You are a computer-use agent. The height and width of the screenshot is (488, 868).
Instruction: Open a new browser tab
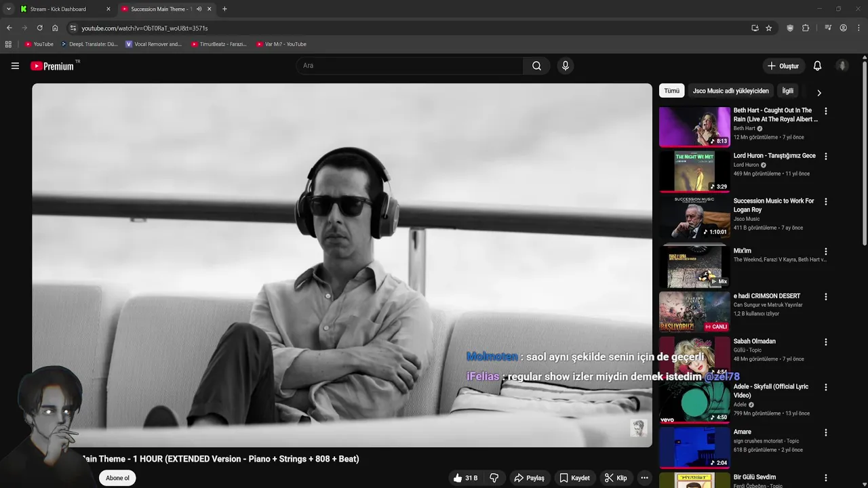pos(224,9)
